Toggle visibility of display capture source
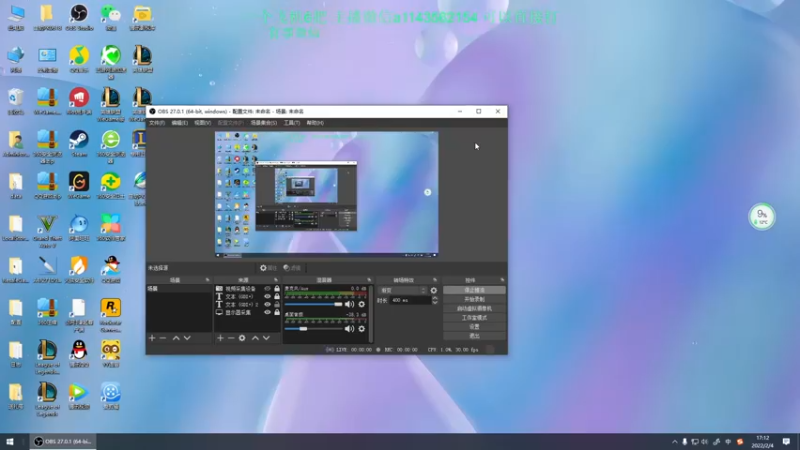Image resolution: width=800 pixels, height=450 pixels. coord(267,312)
